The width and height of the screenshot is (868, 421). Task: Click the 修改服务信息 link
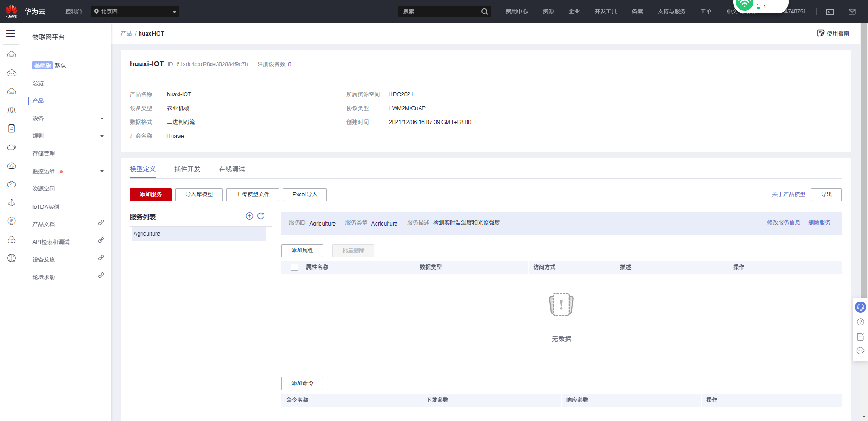point(784,223)
